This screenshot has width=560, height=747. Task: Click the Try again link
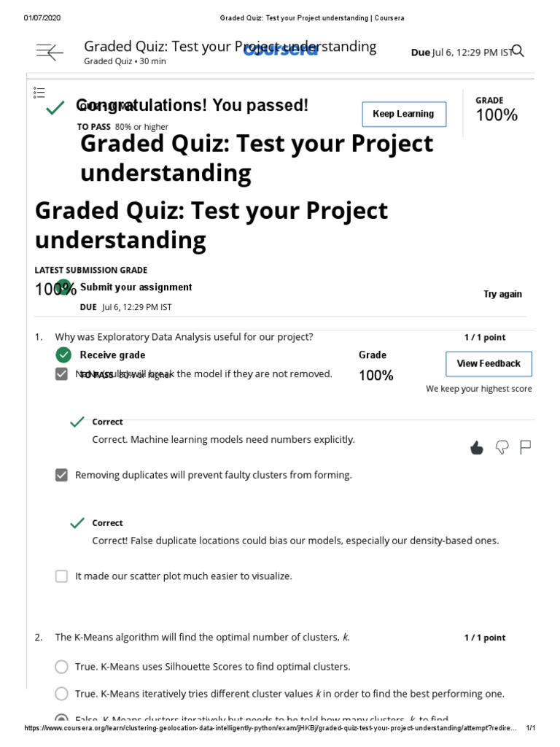[502, 294]
